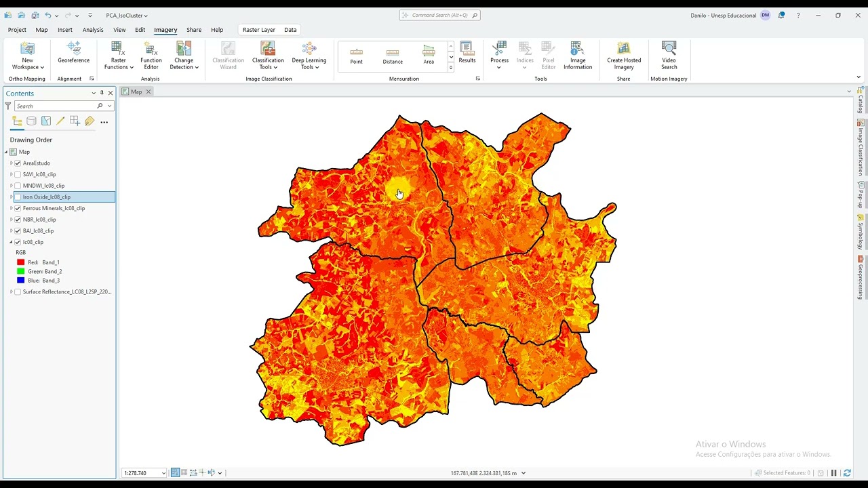868x488 pixels.
Task: Open the Raster Functions tool
Action: (x=119, y=56)
